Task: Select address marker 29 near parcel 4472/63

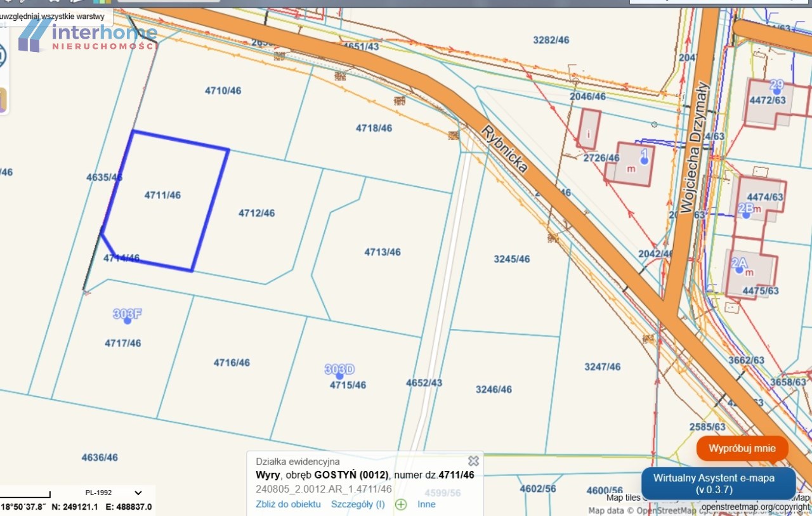Action: click(776, 92)
